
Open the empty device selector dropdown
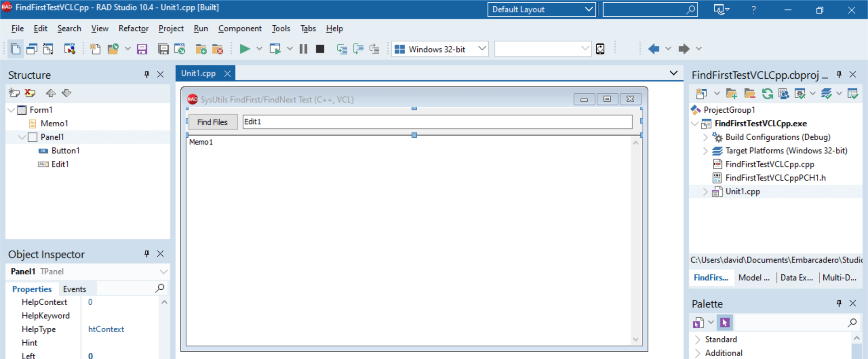tap(543, 49)
